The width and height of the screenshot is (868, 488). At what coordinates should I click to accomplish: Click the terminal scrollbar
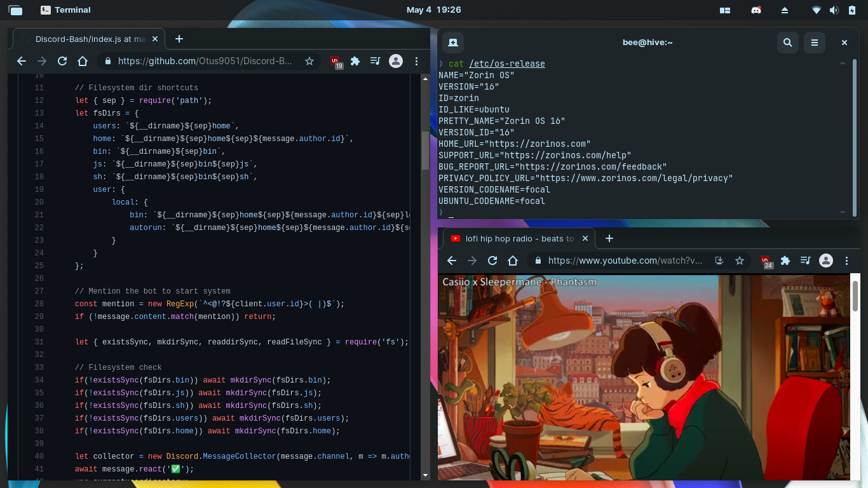[x=855, y=137]
